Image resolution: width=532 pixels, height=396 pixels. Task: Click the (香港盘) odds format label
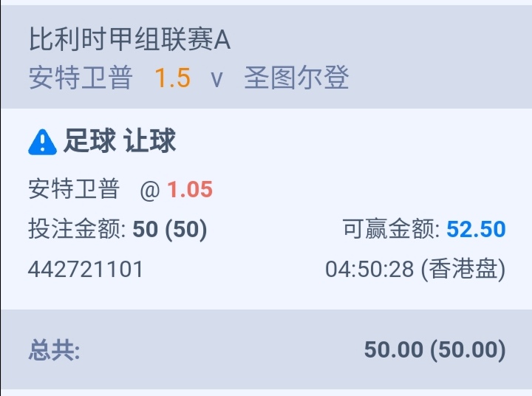pyautogui.click(x=463, y=270)
